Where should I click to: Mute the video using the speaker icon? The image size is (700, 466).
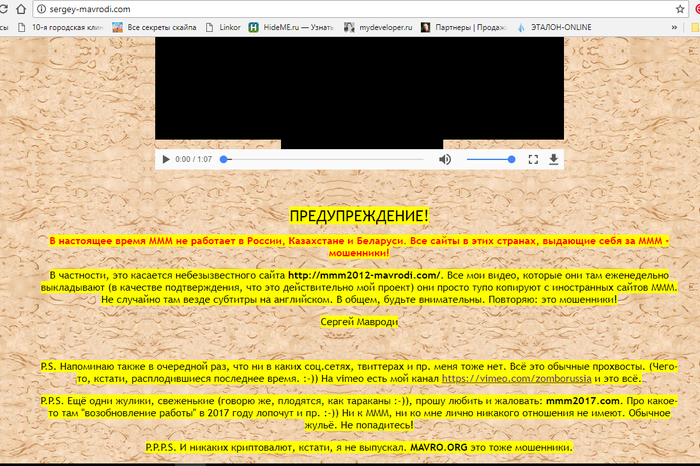click(445, 159)
